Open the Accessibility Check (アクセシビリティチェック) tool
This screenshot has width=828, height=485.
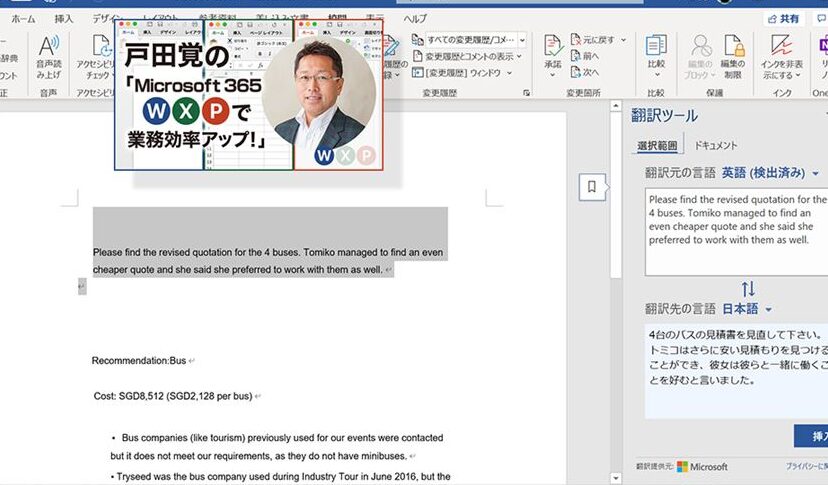(x=101, y=46)
